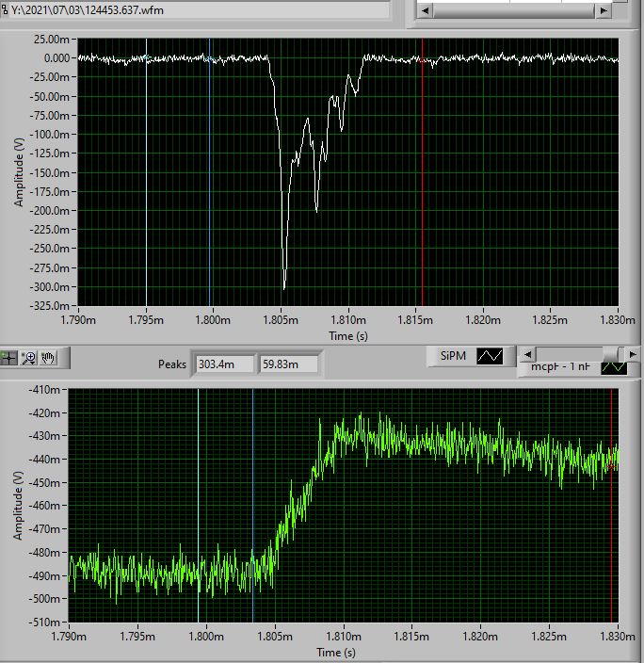Click the first Peaks value 303.4m
The width and height of the screenshot is (644, 663).
[222, 364]
